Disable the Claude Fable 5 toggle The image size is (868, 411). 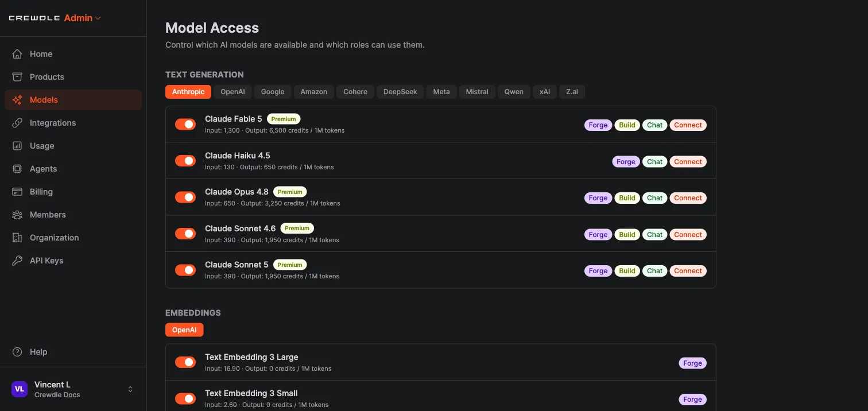pos(185,125)
